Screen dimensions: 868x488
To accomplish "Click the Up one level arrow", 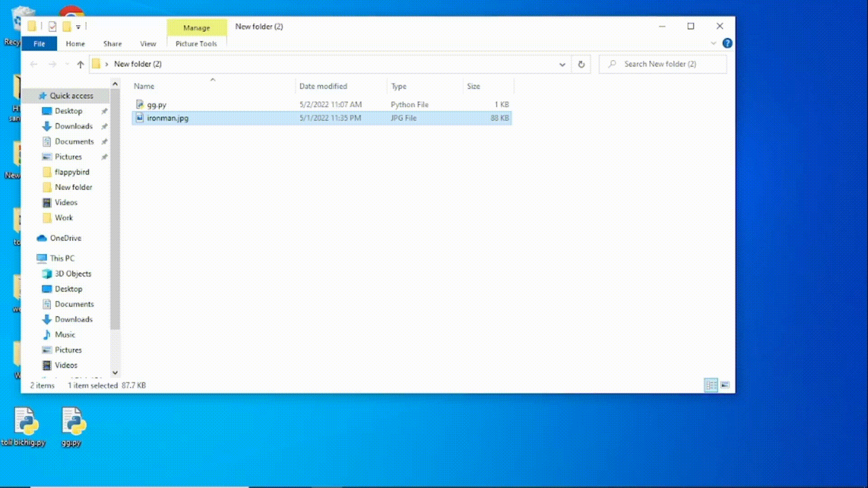I will [x=80, y=64].
